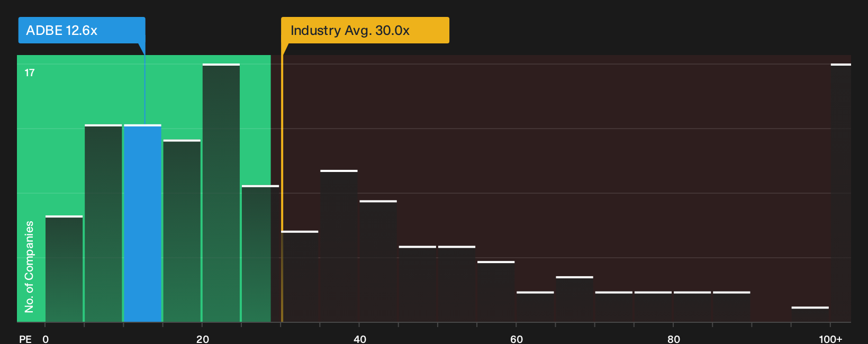The height and width of the screenshot is (344, 868).
Task: Click the ADBE 12.6x label
Action: (82, 30)
